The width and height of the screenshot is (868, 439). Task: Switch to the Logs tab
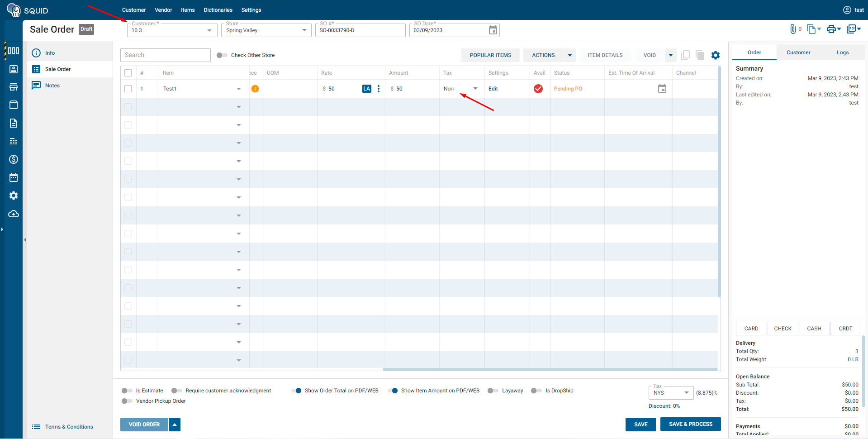click(842, 52)
